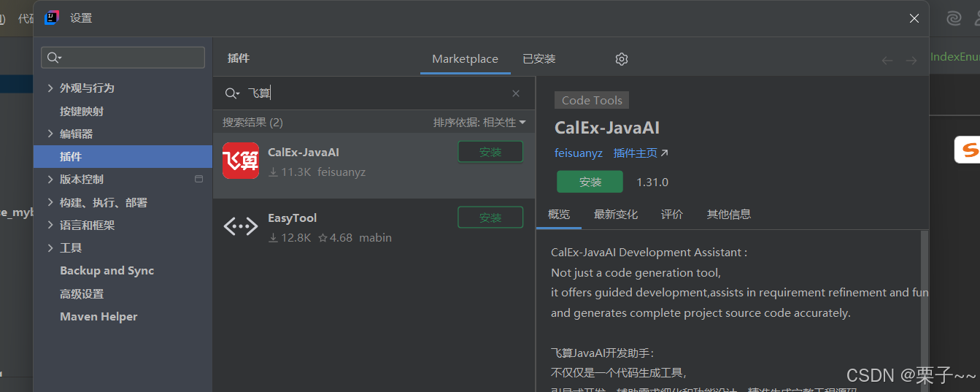Image resolution: width=980 pixels, height=392 pixels.
Task: Click the search magnifier icon in plugin search
Action: tap(232, 93)
